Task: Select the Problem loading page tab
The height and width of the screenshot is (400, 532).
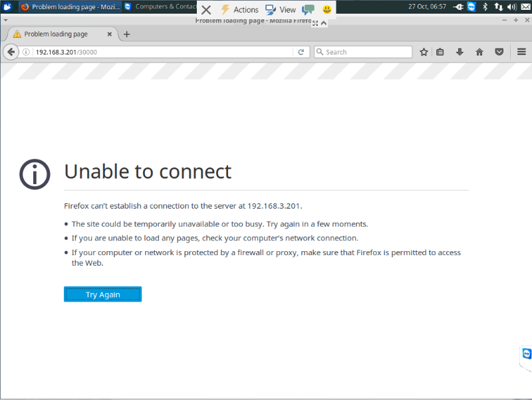Action: pos(63,35)
